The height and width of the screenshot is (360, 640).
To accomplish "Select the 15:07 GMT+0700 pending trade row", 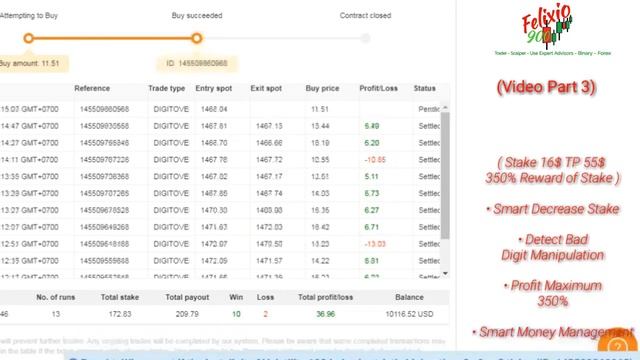I will [220, 109].
